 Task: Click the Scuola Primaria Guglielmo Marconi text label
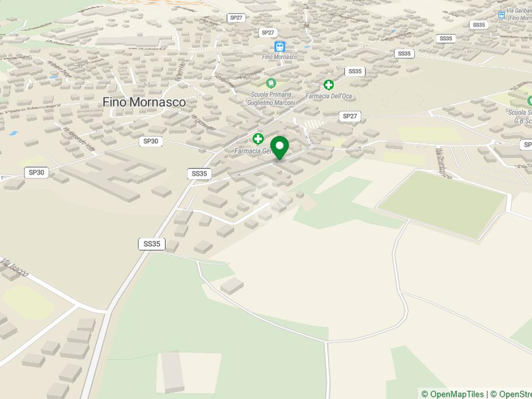(271, 98)
